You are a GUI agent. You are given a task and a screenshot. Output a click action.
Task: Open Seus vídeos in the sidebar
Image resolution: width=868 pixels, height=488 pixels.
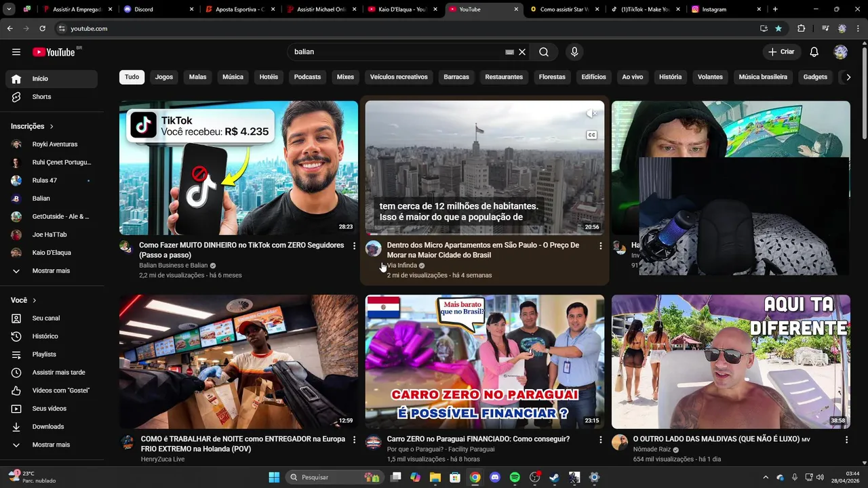click(x=52, y=409)
